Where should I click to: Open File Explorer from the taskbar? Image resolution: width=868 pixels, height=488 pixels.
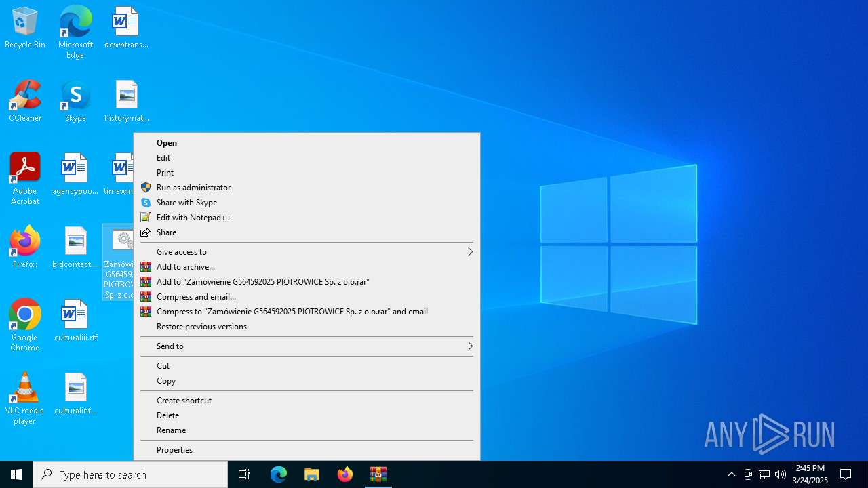pyautogui.click(x=312, y=474)
